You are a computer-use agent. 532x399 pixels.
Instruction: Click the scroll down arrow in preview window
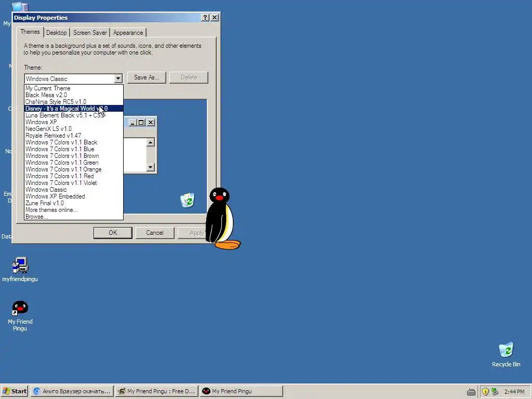[151, 167]
